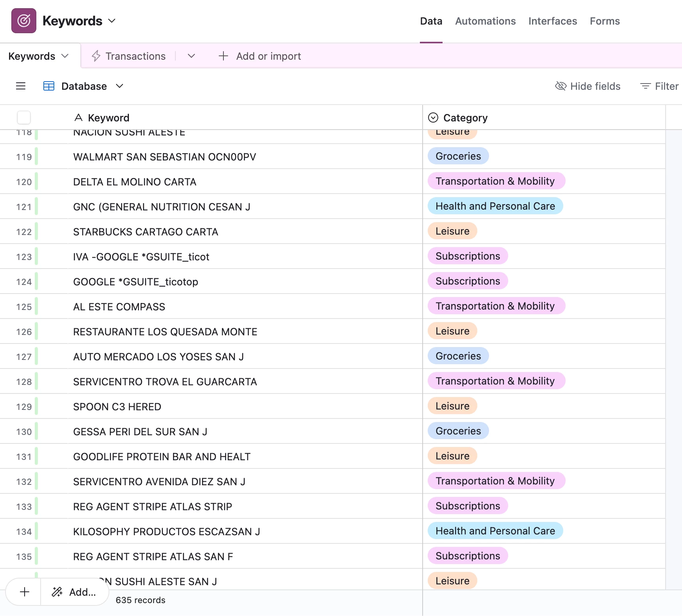Click SERVICENTRO AVENIDA DIEZ SAN J cell
682x616 pixels.
coord(245,481)
